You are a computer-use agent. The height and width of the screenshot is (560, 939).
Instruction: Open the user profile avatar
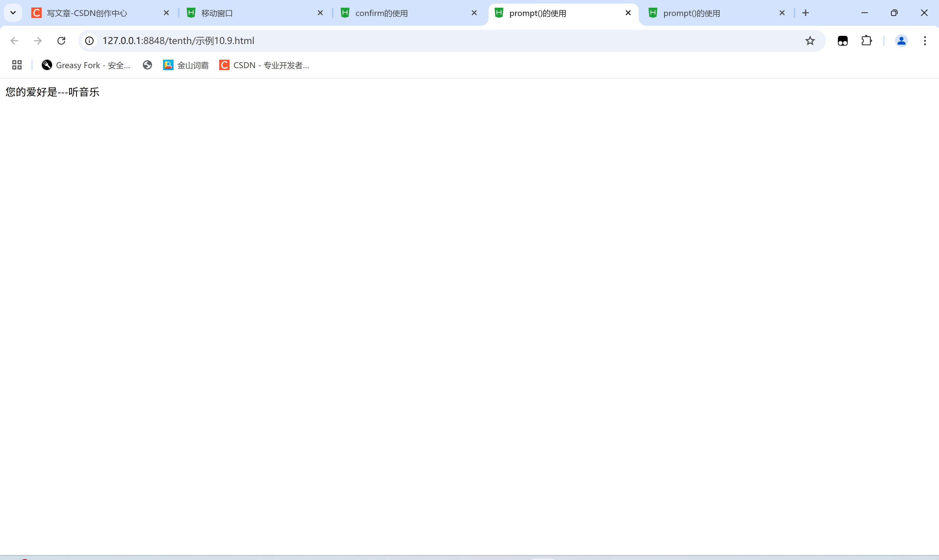point(901,41)
